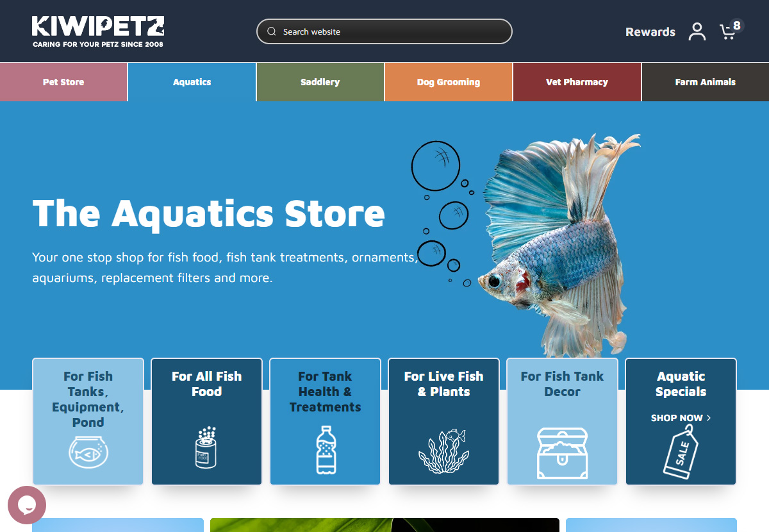
Task: Open the shopping cart with 8 items
Action: 730,30
